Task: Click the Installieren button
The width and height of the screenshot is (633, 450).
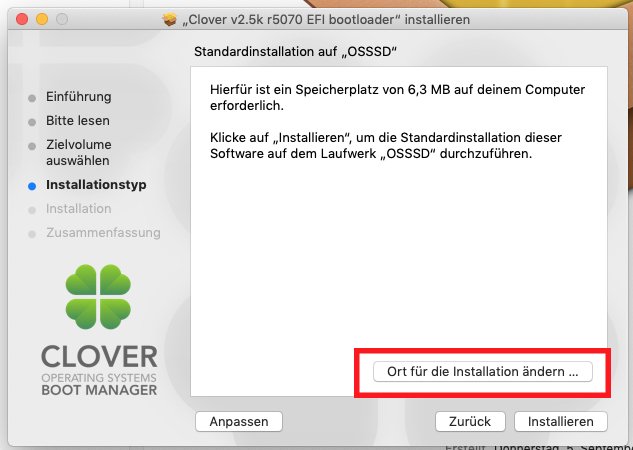Action: [561, 421]
